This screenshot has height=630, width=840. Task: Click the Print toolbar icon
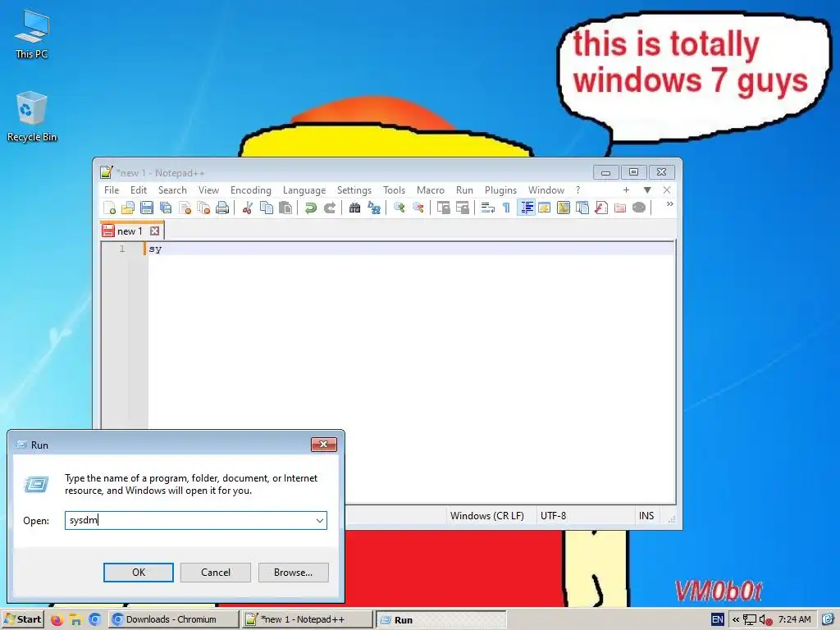(222, 208)
